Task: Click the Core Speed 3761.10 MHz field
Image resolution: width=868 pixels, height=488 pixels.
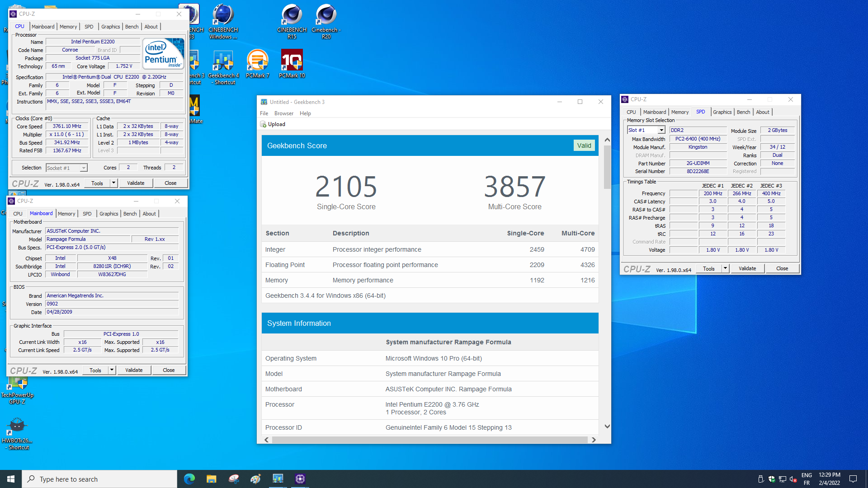Action: click(x=67, y=127)
